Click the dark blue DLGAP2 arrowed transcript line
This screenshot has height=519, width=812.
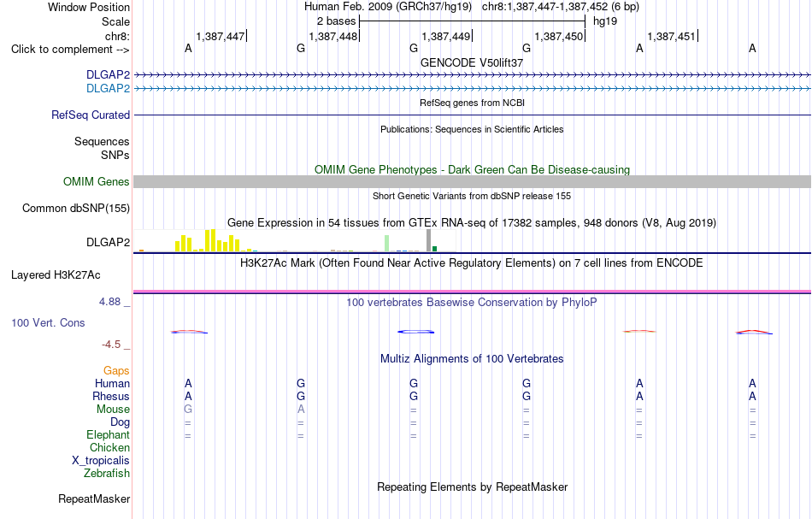coord(472,75)
